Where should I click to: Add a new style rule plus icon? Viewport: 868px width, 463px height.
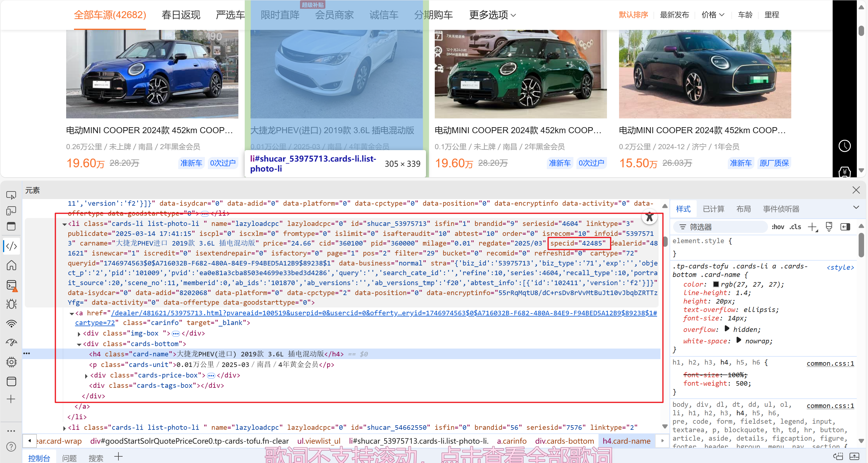tap(812, 227)
